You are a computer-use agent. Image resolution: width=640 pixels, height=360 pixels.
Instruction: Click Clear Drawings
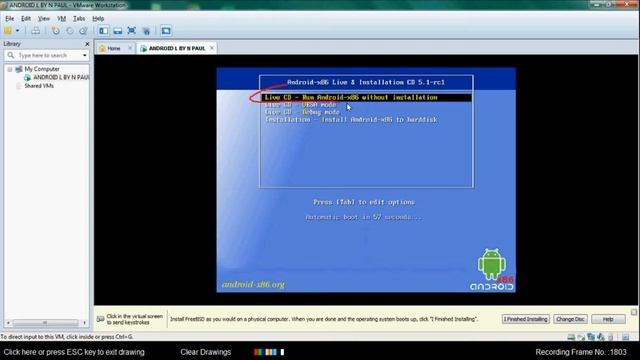coord(206,352)
